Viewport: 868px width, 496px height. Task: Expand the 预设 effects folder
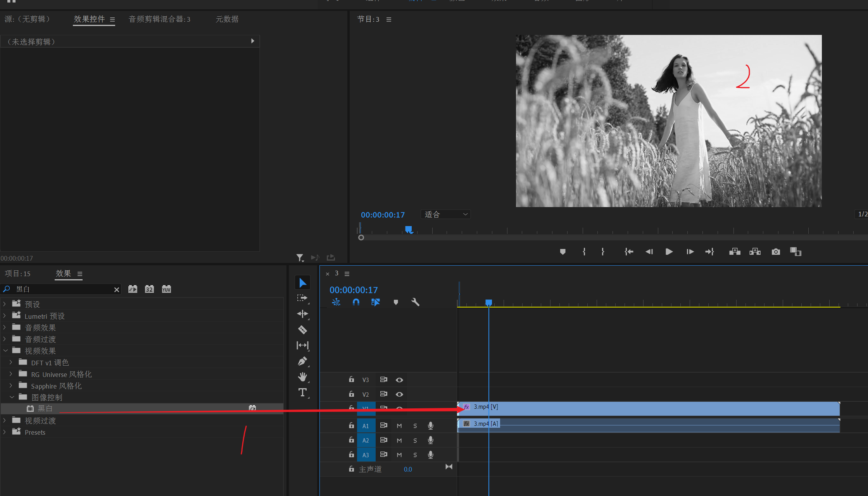point(5,304)
